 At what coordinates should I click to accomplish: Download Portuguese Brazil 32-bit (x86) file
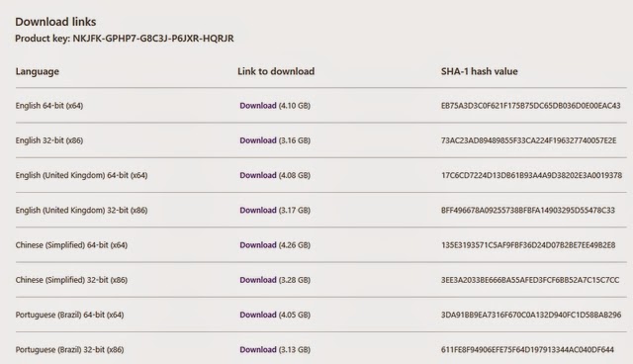258,350
